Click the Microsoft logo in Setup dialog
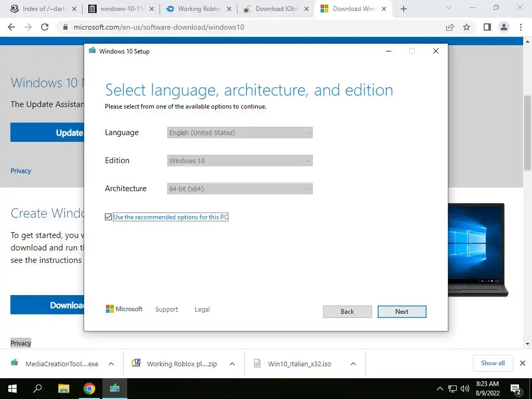Viewport: 532px width, 399px height. [124, 309]
